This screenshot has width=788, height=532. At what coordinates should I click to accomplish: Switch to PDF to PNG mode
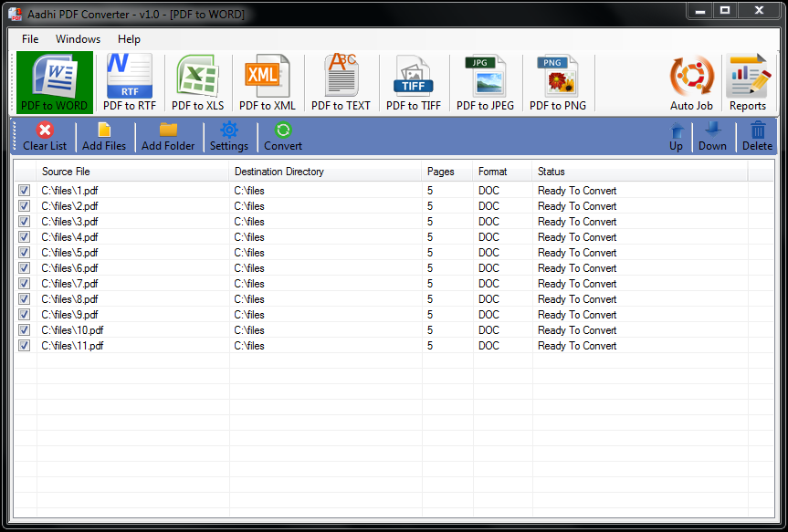pyautogui.click(x=558, y=82)
